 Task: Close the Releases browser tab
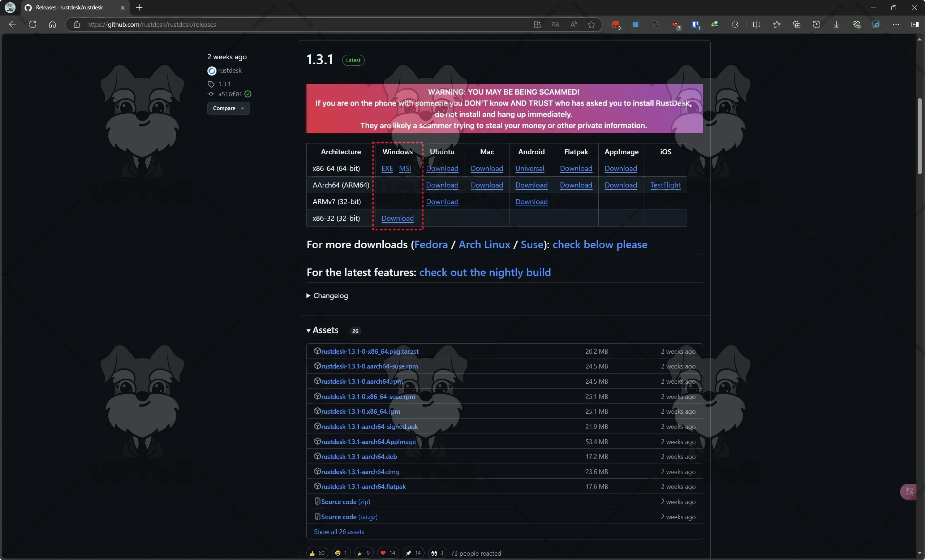(x=122, y=8)
